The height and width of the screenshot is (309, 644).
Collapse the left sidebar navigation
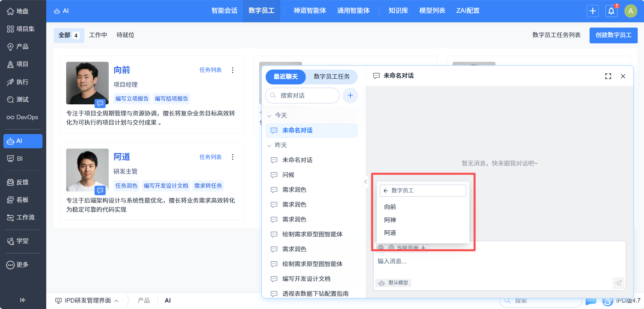click(23, 300)
